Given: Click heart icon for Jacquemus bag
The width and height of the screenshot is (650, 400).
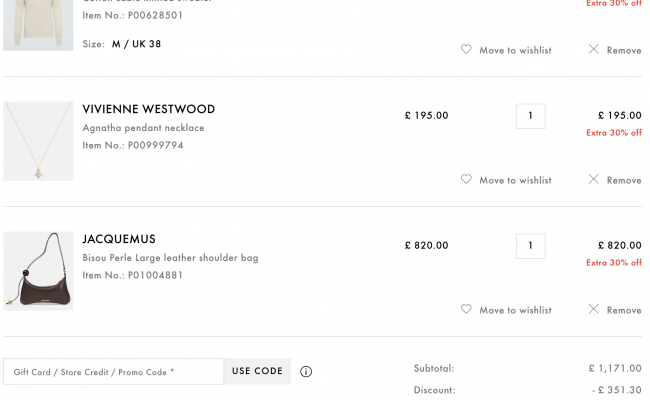Looking at the screenshot, I should click(466, 309).
